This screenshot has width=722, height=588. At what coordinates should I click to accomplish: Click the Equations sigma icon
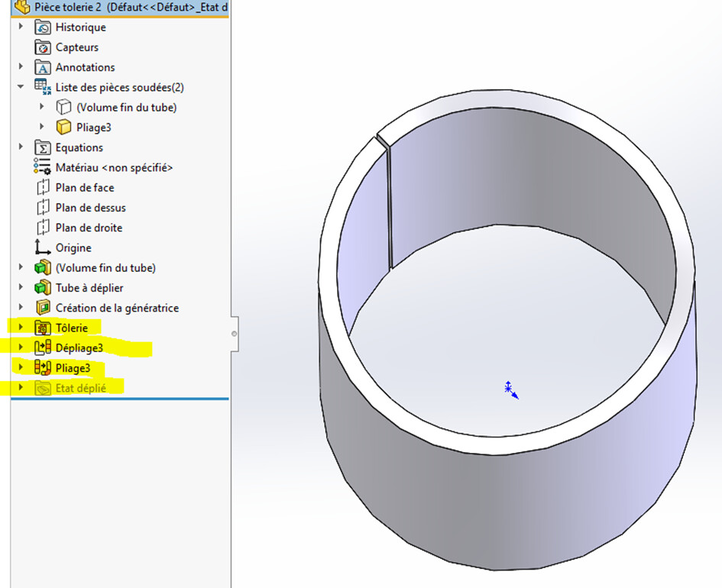[x=42, y=147]
